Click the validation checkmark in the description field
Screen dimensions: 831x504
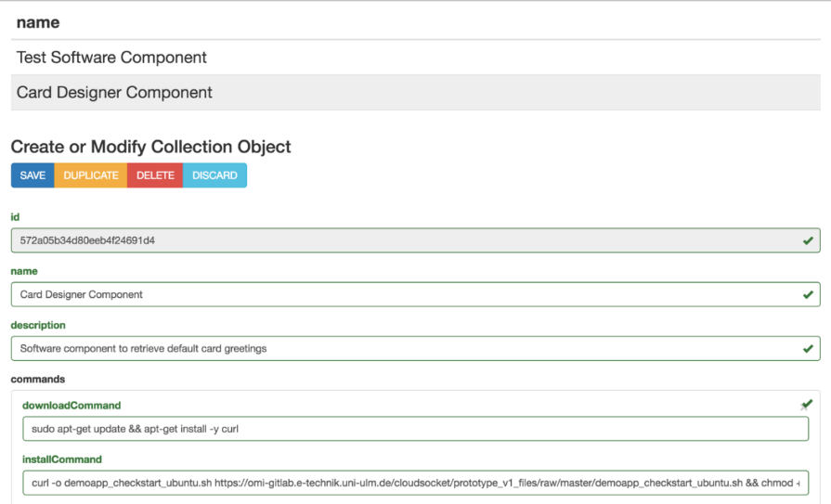pyautogui.click(x=808, y=349)
